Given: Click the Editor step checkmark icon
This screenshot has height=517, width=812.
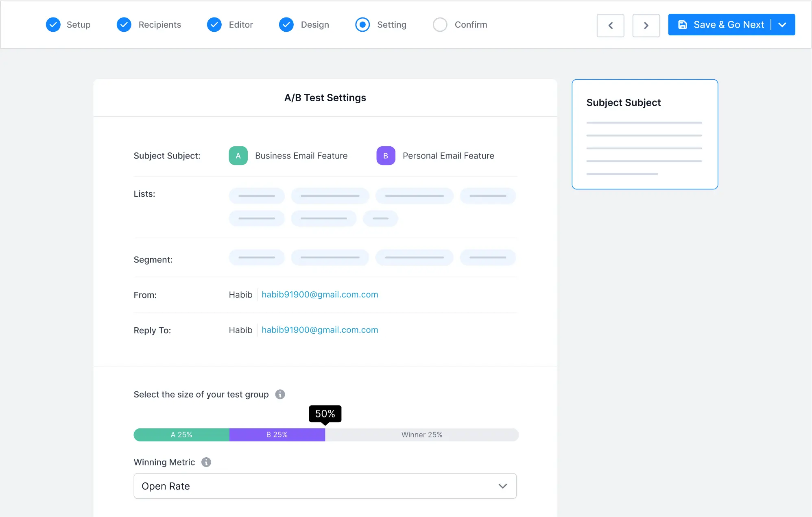Looking at the screenshot, I should click(214, 25).
